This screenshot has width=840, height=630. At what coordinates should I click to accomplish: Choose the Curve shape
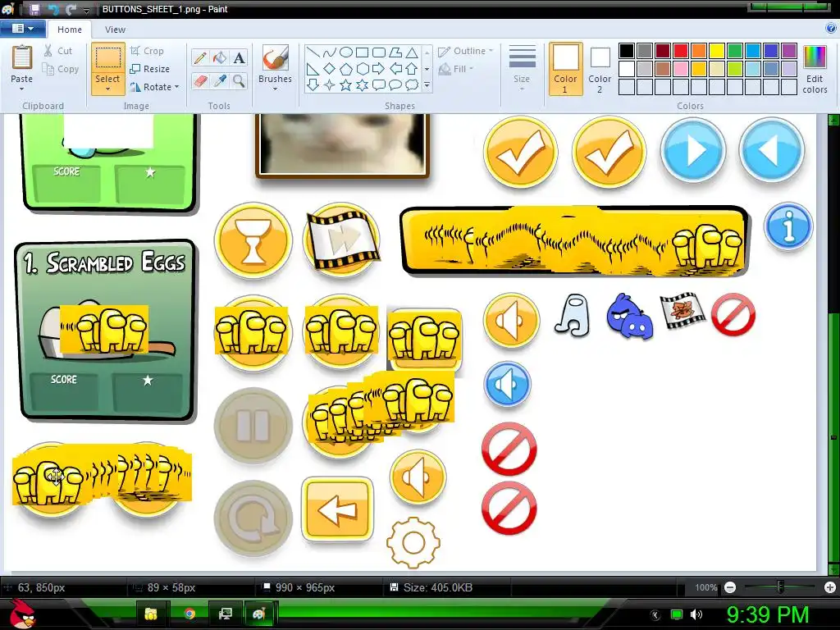click(x=330, y=52)
